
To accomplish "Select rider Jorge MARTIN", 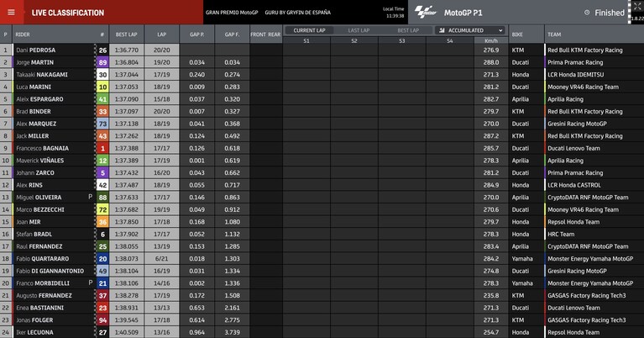I will coord(35,62).
